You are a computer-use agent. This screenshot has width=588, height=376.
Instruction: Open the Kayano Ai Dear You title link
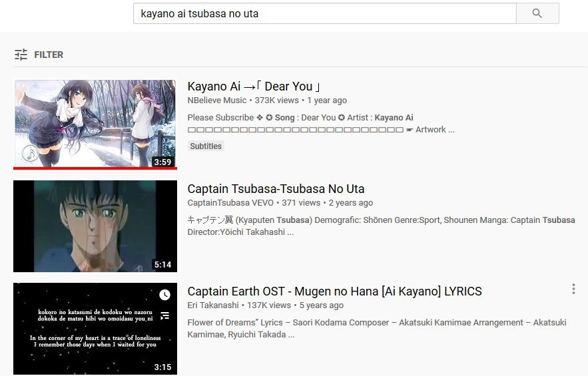click(x=254, y=87)
